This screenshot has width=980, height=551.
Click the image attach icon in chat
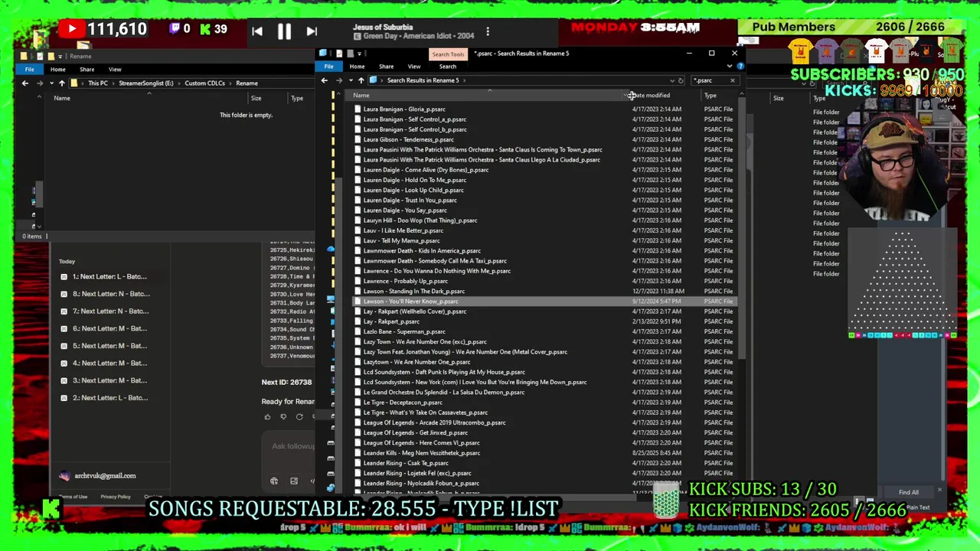[293, 481]
